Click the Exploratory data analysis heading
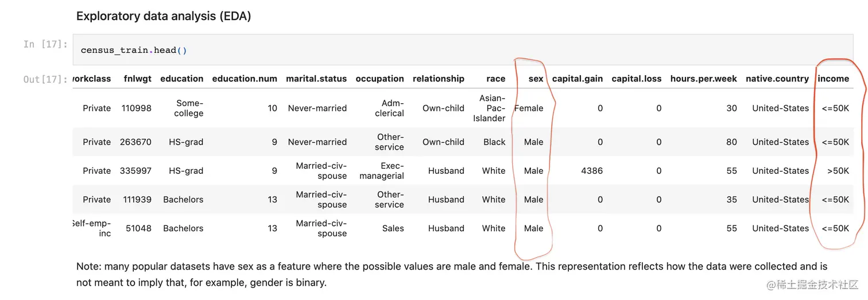The image size is (868, 300). [x=164, y=16]
